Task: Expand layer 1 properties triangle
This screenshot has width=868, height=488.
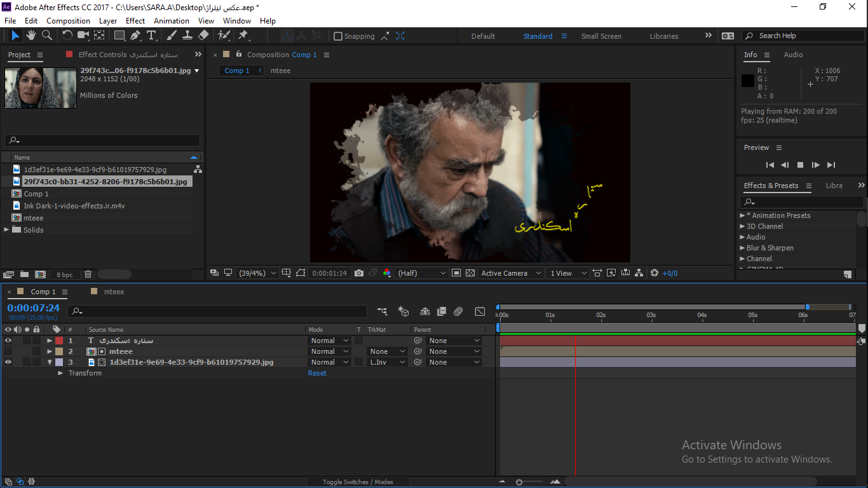Action: (50, 341)
